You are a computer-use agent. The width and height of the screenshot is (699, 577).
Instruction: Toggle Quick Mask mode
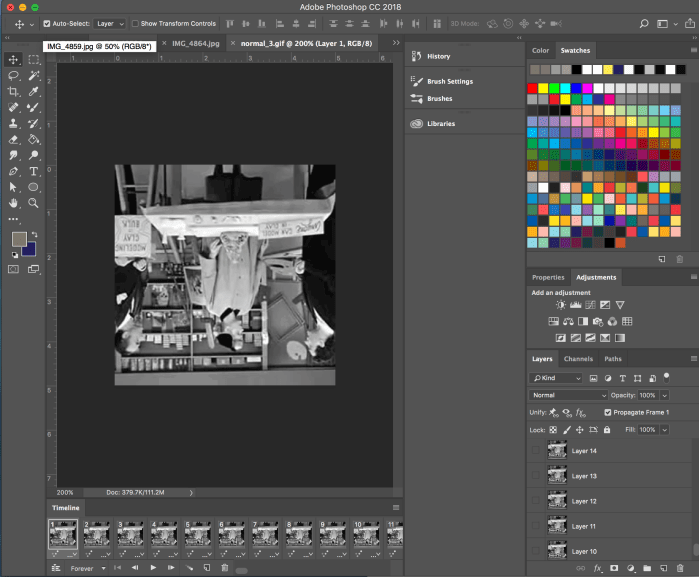tap(13, 269)
